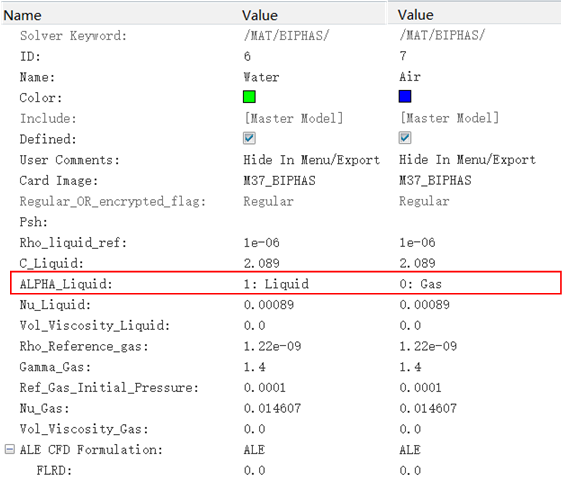
Task: Edit C_Liquid value 2.089 for Air
Action: pos(417,263)
